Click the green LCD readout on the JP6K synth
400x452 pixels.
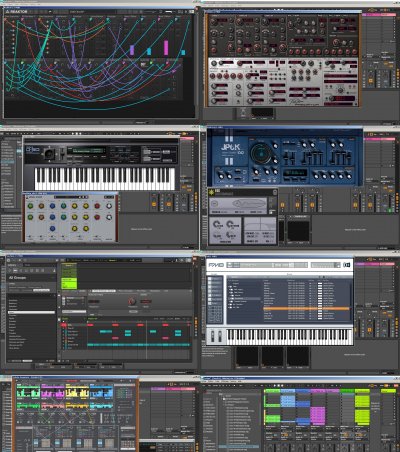point(295,173)
